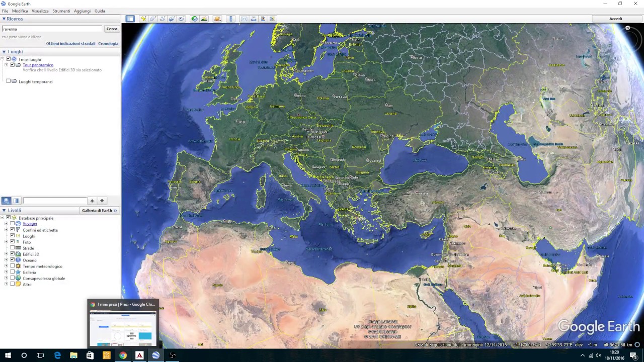This screenshot has width=644, height=362.
Task: Open the Cronologia search history link
Action: click(x=108, y=43)
